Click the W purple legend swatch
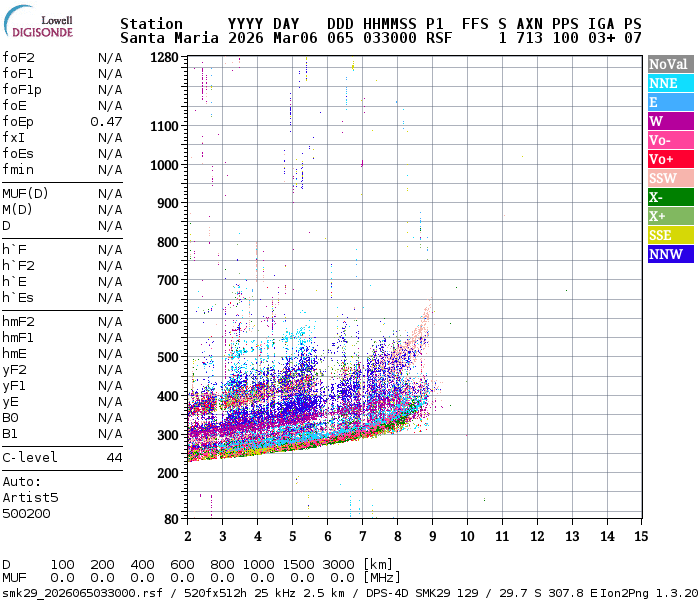Viewport: 700px width, 600px height. click(671, 121)
